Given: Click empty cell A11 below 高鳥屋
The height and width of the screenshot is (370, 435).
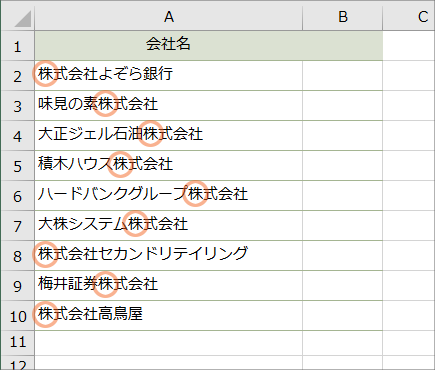Looking at the screenshot, I should (168, 343).
